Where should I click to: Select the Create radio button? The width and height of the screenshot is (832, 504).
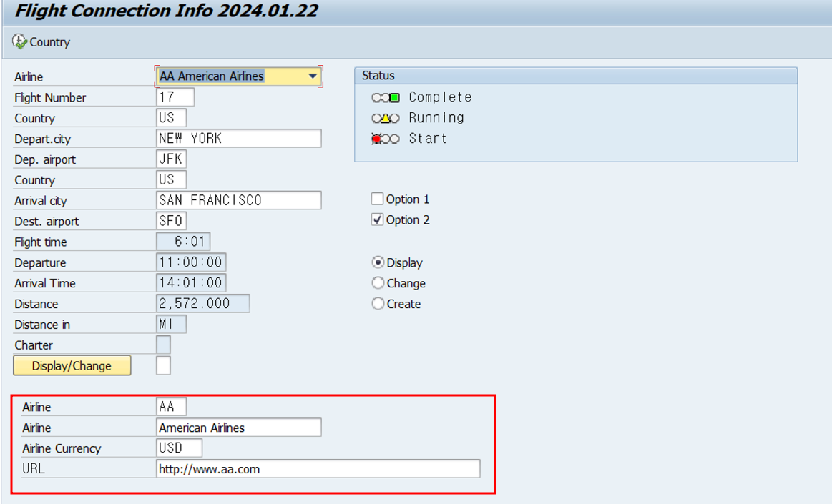tap(378, 304)
